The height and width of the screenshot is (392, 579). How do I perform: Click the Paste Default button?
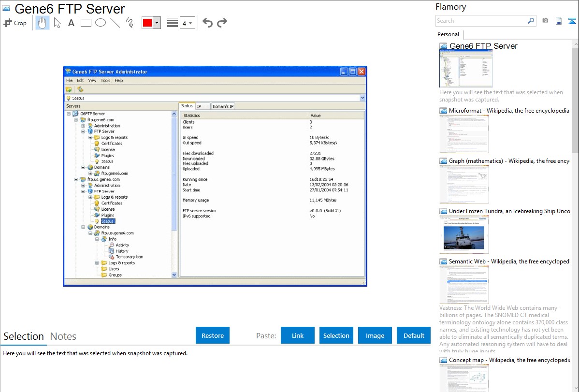[414, 335]
